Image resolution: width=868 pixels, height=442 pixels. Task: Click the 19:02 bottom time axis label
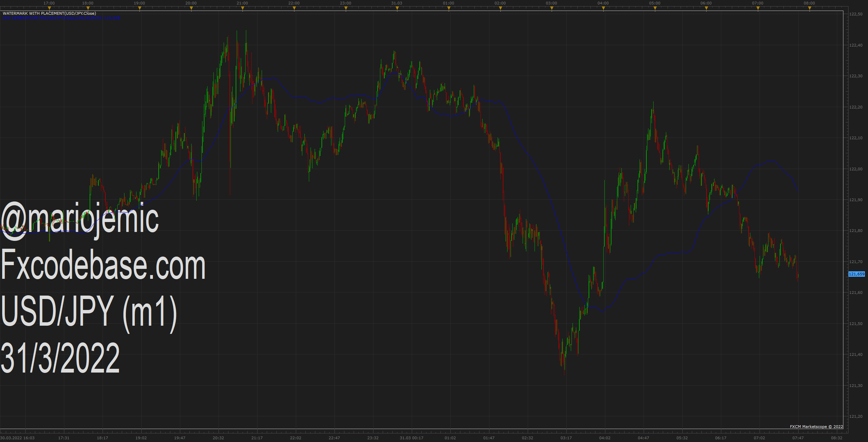click(x=141, y=438)
